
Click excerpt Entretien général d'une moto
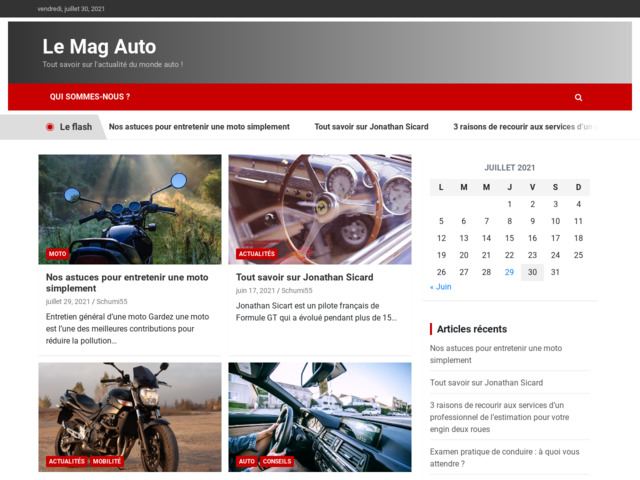127,329
